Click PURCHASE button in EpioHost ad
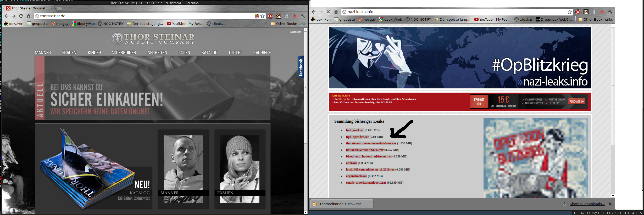644x215 pixels. click(x=577, y=101)
